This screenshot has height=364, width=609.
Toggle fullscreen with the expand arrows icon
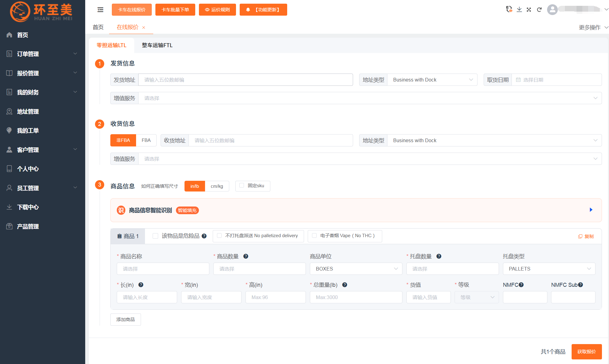click(x=529, y=9)
